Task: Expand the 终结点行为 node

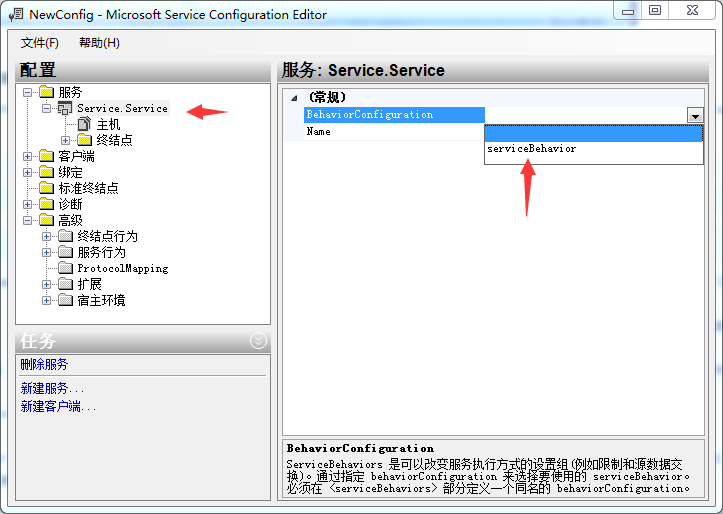Action: (47, 236)
